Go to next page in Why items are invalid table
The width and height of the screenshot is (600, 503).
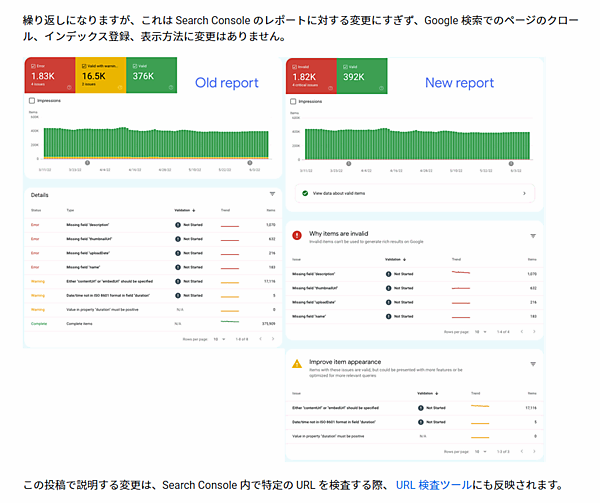coord(534,332)
